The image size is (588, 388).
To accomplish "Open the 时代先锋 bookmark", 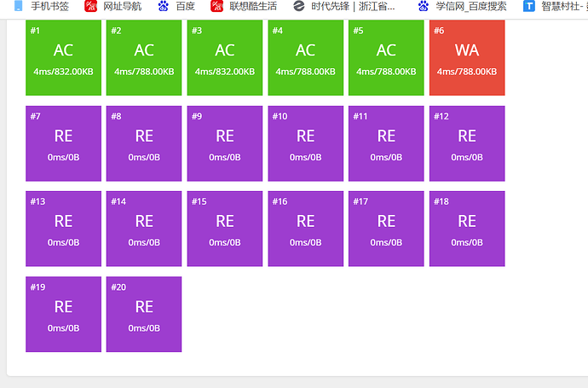I will pyautogui.click(x=344, y=6).
